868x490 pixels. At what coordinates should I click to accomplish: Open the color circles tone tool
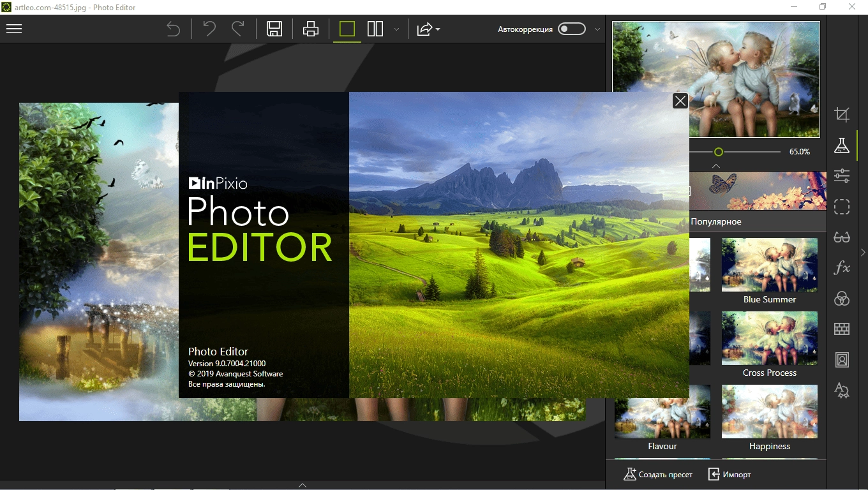point(842,299)
